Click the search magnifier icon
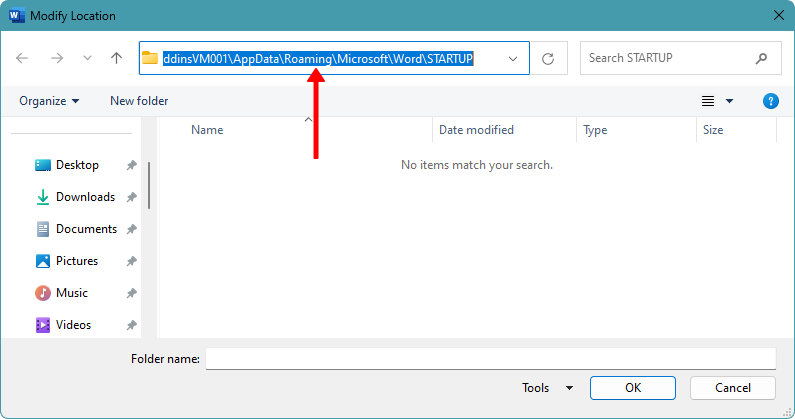Image resolution: width=795 pixels, height=419 pixels. (762, 58)
